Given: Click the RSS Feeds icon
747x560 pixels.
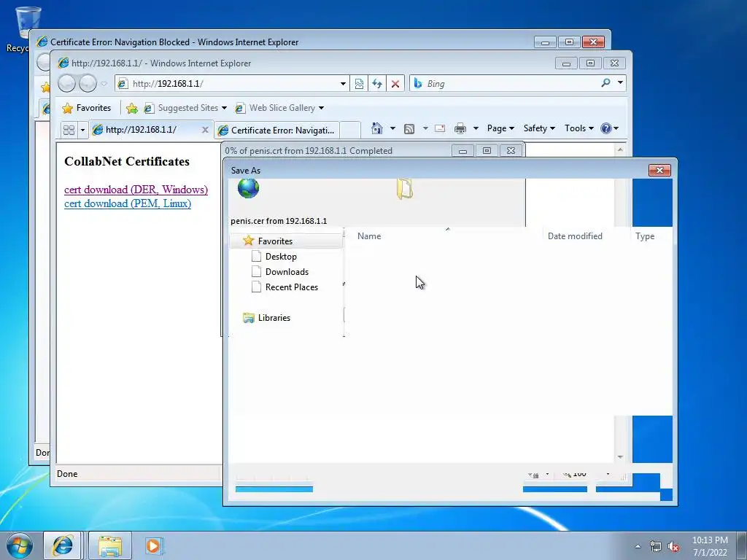Looking at the screenshot, I should click(x=409, y=128).
